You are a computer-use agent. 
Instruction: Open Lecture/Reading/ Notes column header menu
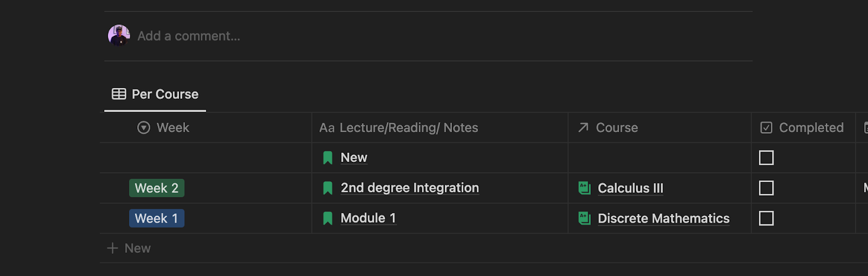pyautogui.click(x=440, y=128)
